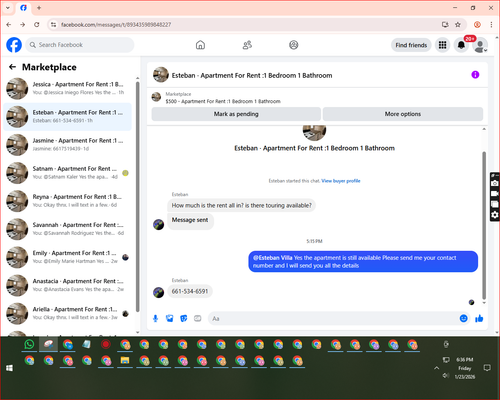Open the Facebook logo home link
500x400 pixels.
pos(14,45)
